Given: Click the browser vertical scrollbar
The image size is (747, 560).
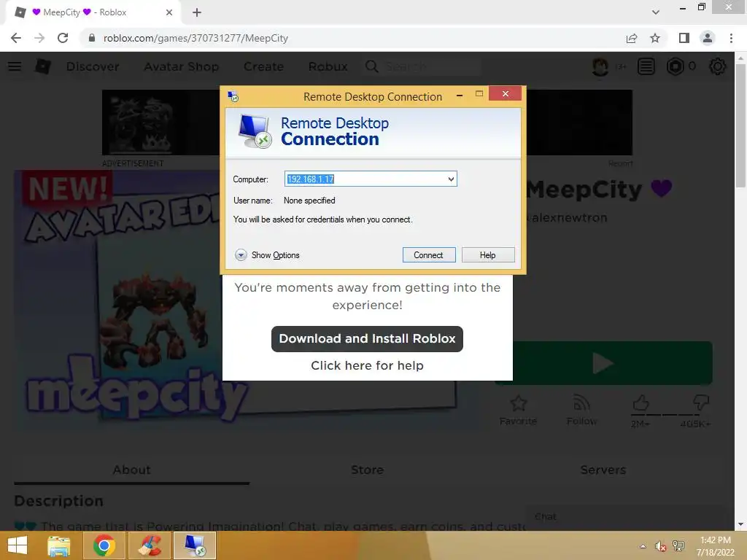Looking at the screenshot, I should 740,125.
